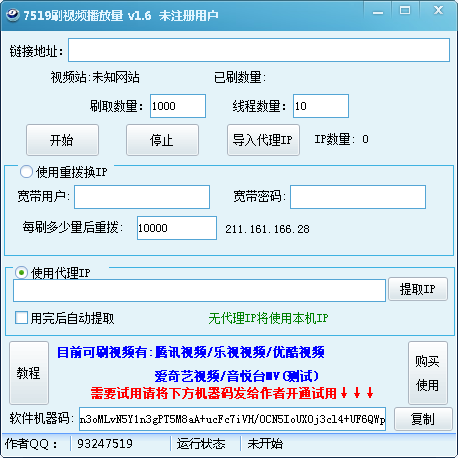Screen dimensions: 458x458
Task: Click the green 无代理IP将使用本机IP notice
Action: point(268,318)
